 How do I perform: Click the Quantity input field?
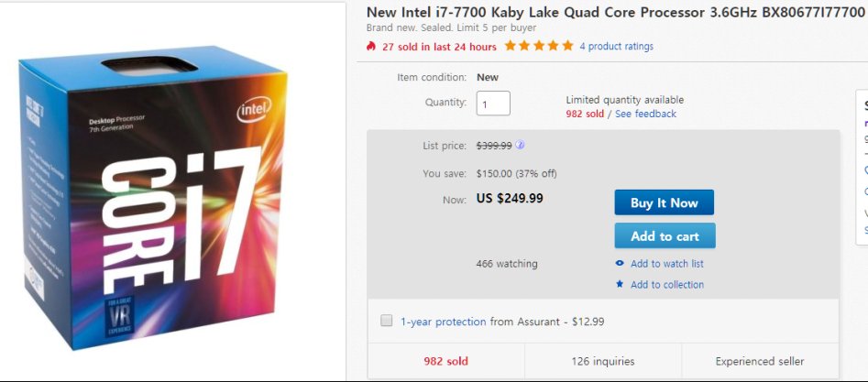[x=493, y=104]
